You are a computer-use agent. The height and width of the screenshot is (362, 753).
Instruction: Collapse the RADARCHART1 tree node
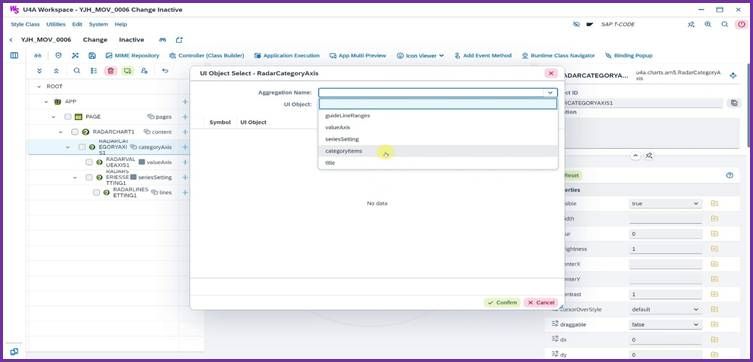(x=61, y=132)
